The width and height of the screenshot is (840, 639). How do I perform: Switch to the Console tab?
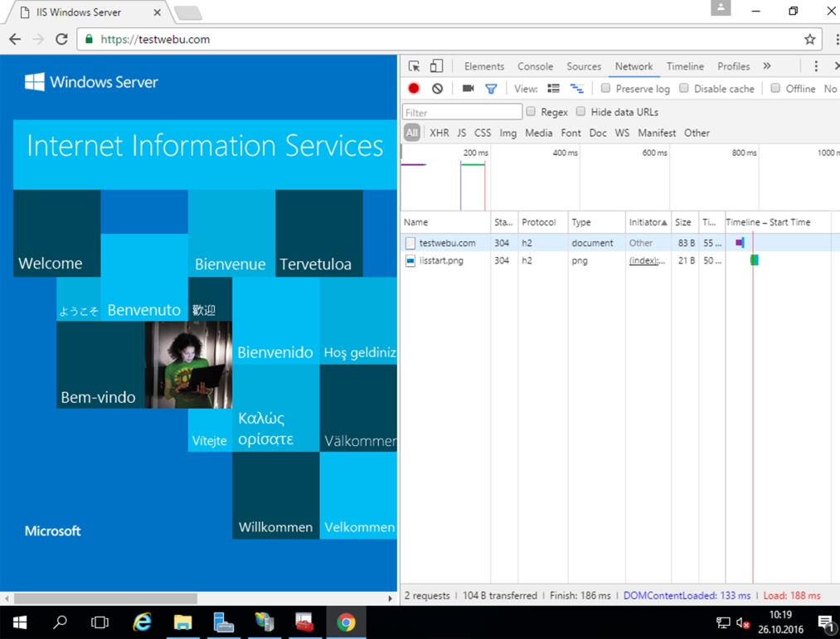(535, 66)
